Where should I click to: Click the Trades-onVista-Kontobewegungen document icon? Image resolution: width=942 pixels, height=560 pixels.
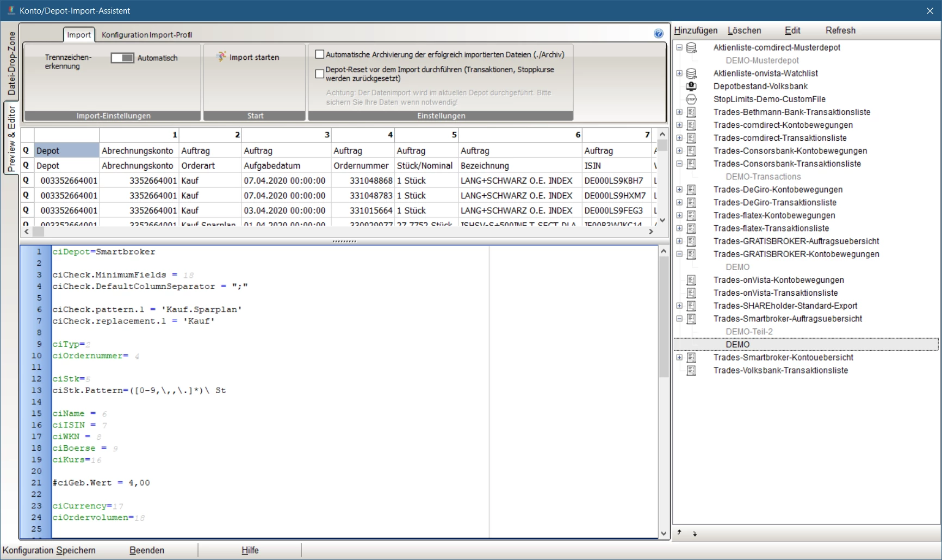[691, 281]
